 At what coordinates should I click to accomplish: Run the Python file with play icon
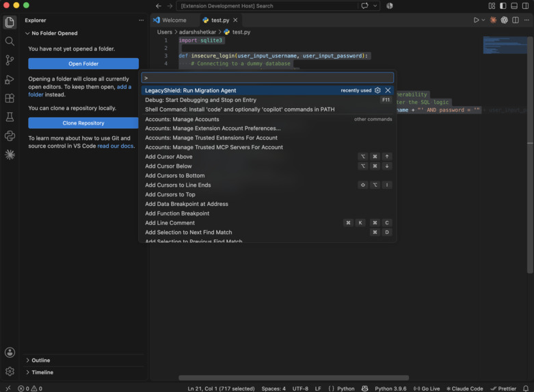click(x=476, y=20)
